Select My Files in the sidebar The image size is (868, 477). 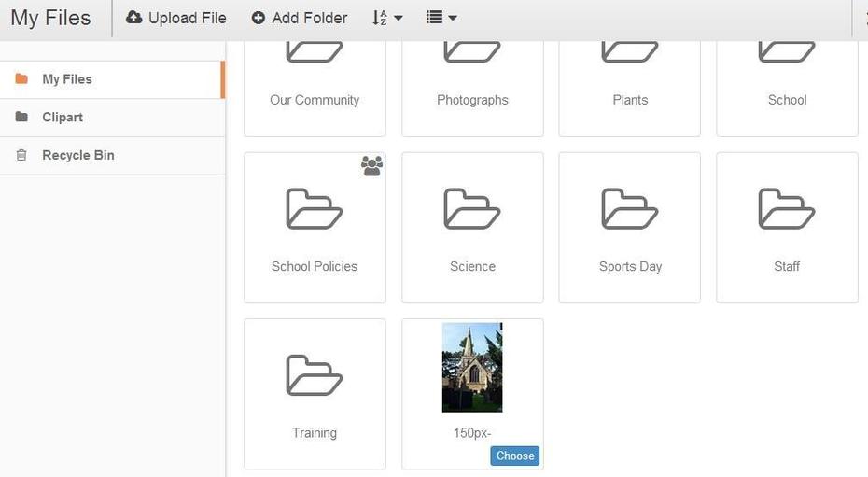[112, 79]
